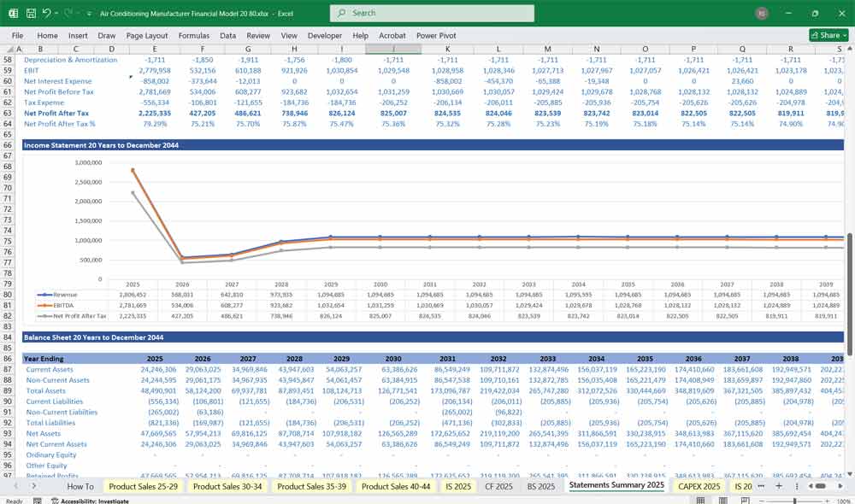Switch to the CAPEX 2025 worksheet
The width and height of the screenshot is (855, 504).
[699, 486]
